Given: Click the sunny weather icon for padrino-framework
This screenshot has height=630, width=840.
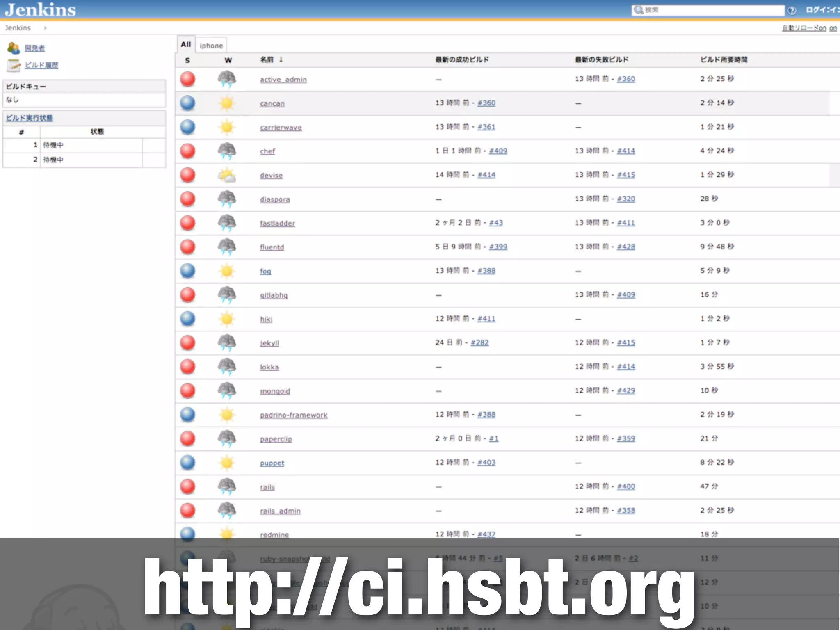Looking at the screenshot, I should (227, 415).
